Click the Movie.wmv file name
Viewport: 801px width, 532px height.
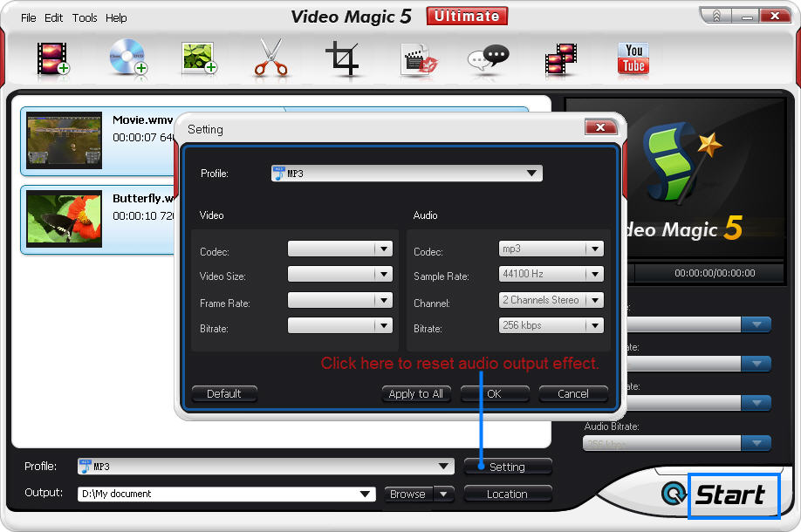pos(142,120)
